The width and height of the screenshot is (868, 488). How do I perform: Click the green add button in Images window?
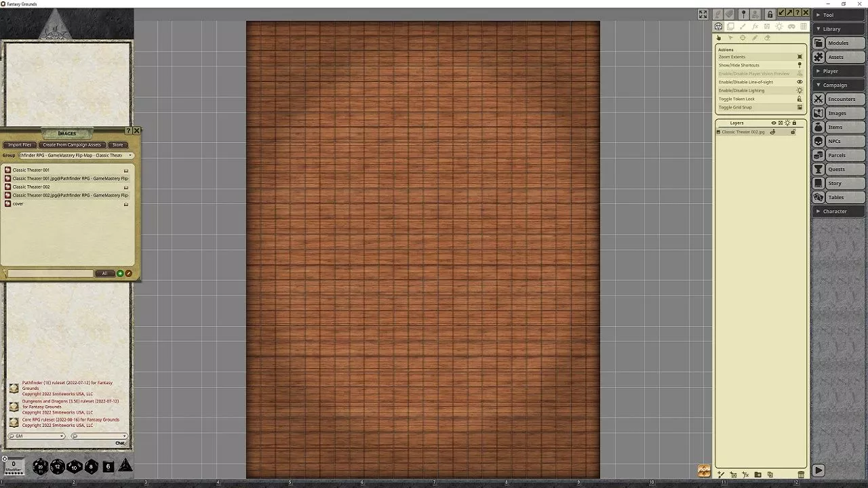[120, 273]
